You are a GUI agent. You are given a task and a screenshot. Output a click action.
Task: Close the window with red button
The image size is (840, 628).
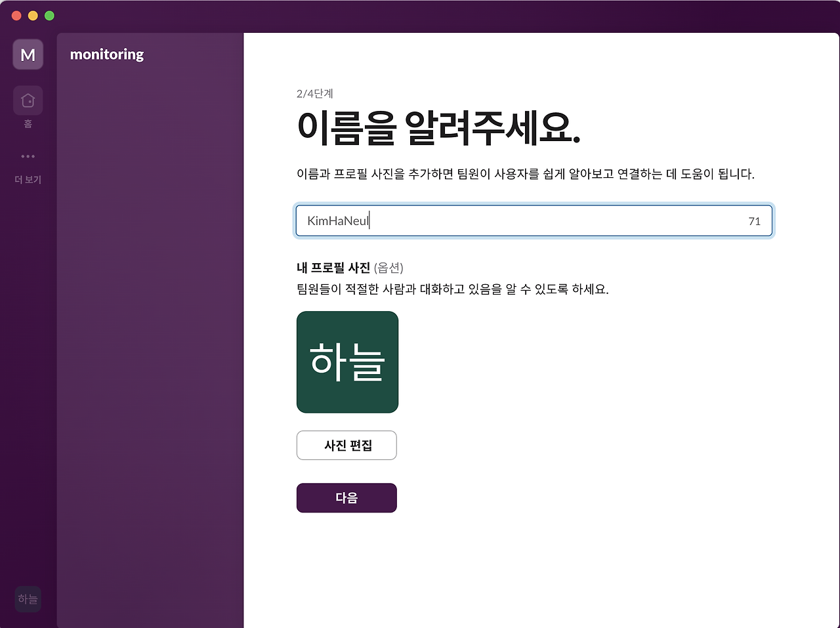[16, 16]
